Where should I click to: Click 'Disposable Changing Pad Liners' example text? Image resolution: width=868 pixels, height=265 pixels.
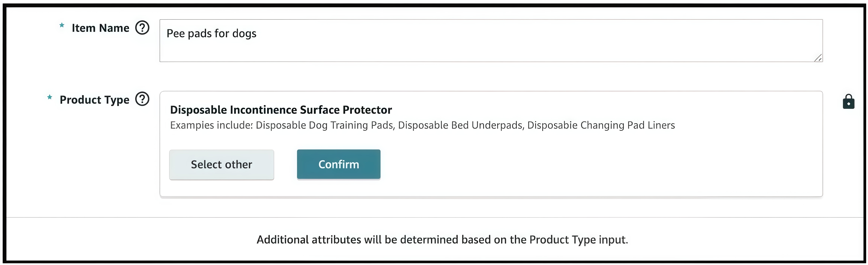click(601, 125)
